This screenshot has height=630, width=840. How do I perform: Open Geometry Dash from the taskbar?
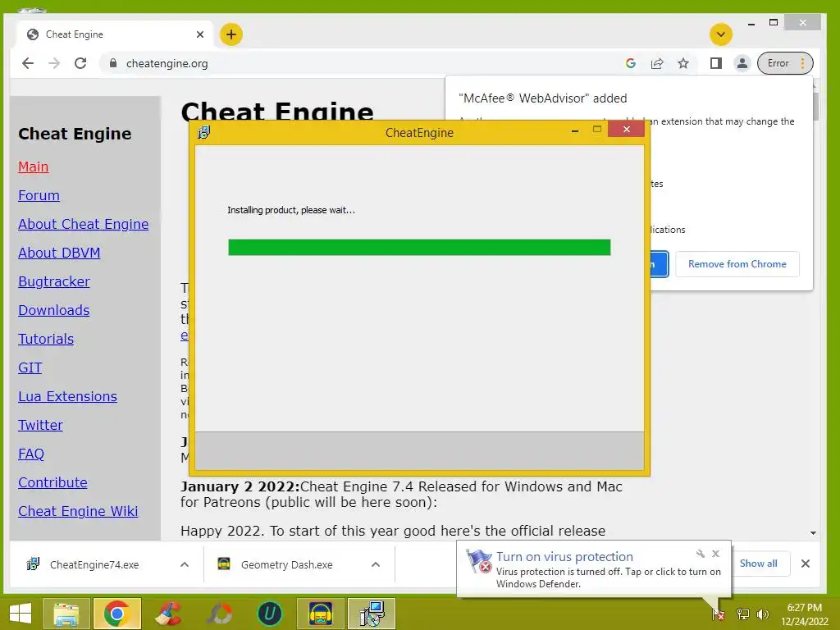(x=321, y=614)
